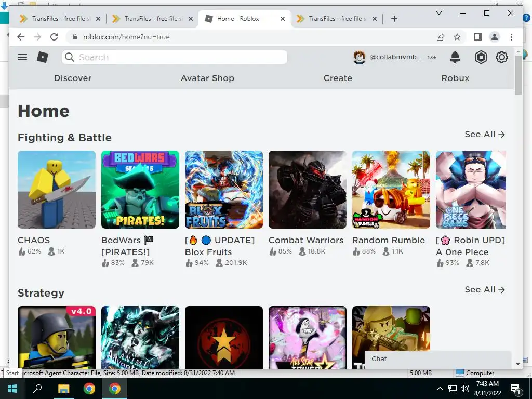Open the Create menu
The height and width of the screenshot is (399, 532).
coord(338,78)
